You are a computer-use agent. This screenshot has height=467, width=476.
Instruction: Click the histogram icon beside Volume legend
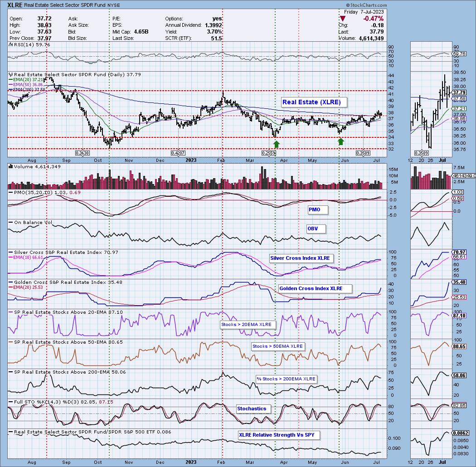[10, 166]
